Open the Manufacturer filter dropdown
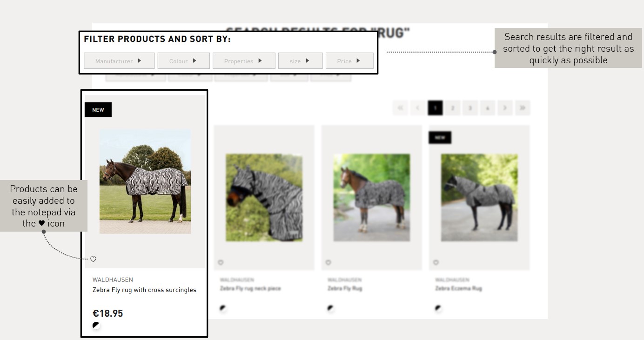This screenshot has height=340, width=644. pos(119,61)
